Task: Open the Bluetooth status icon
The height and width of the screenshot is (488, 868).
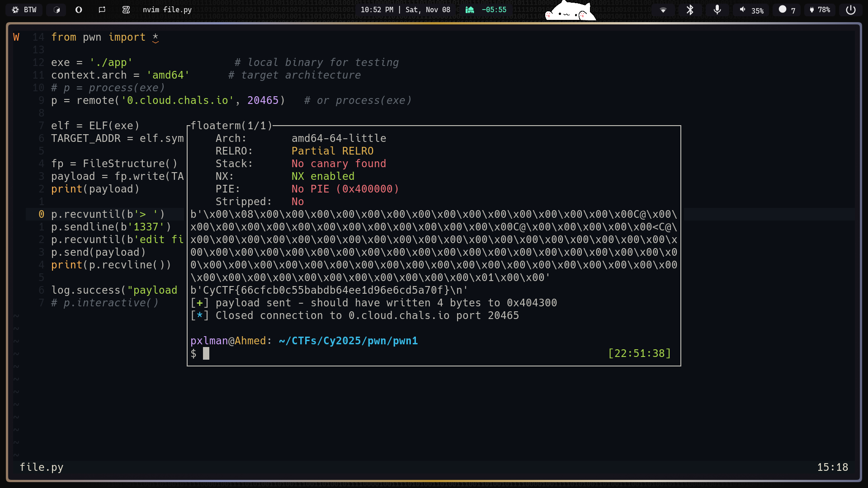Action: click(x=690, y=9)
